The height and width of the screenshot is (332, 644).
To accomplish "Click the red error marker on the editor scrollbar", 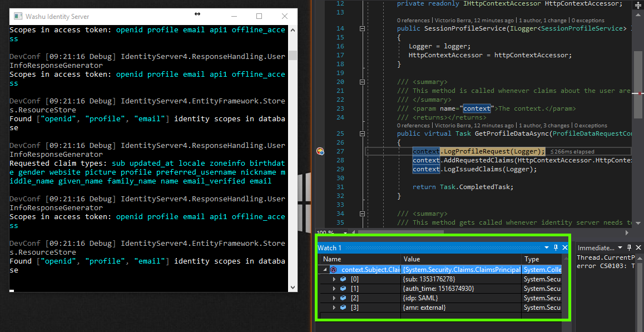I will (637, 95).
